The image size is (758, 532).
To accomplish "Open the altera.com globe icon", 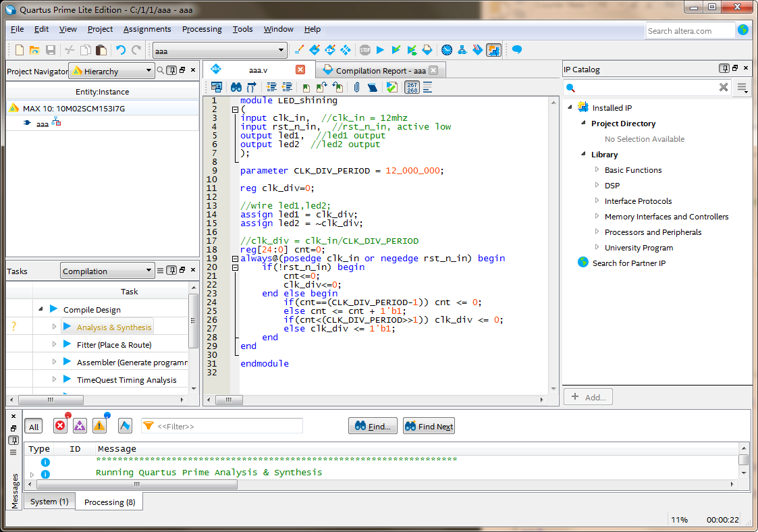I will 744,30.
